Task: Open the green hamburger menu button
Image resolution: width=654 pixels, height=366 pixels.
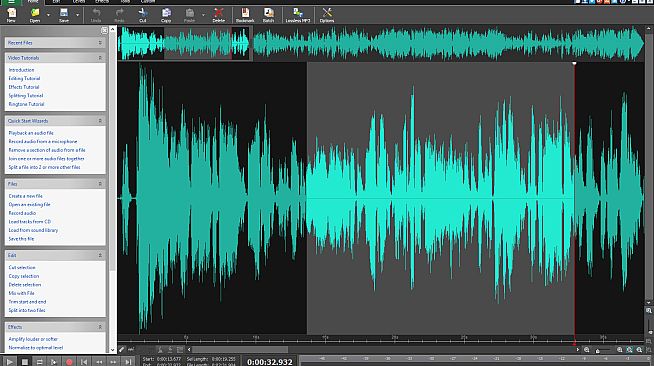Action: (x=11, y=2)
